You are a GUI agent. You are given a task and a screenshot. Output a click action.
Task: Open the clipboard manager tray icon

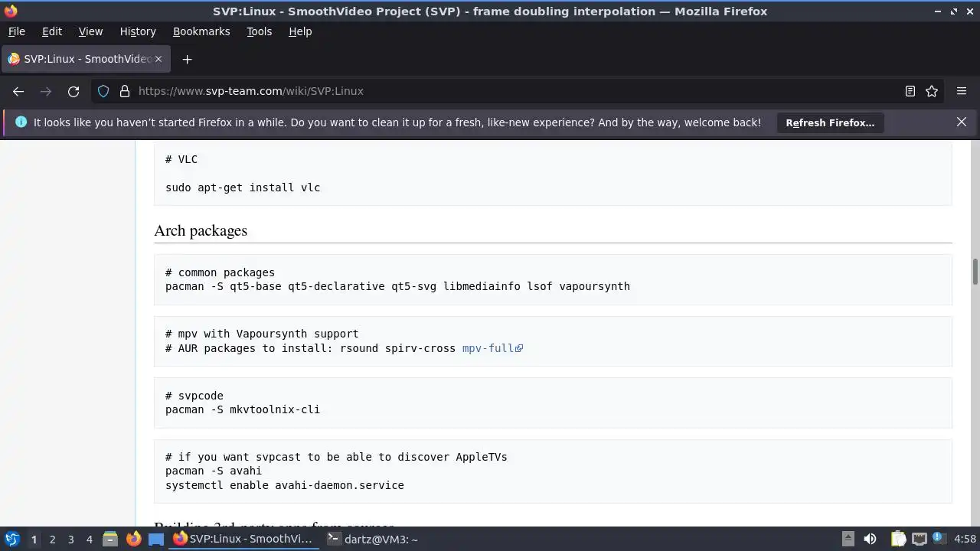(x=898, y=539)
